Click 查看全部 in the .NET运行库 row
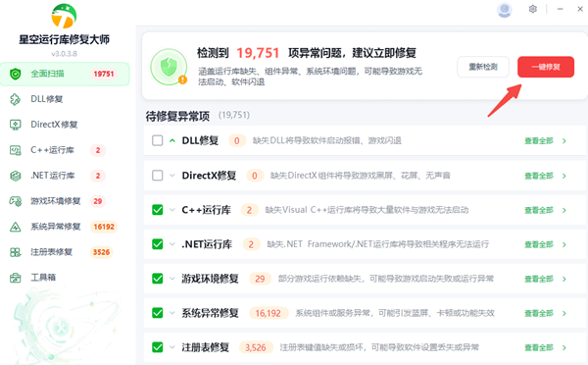This screenshot has width=588, height=365. [x=539, y=245]
